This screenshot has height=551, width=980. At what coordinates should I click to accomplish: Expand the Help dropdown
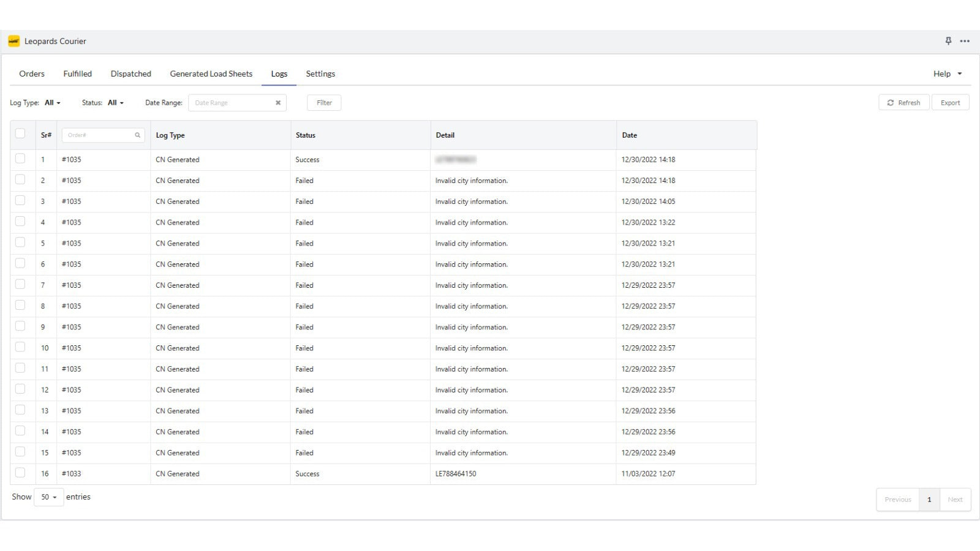pos(946,73)
